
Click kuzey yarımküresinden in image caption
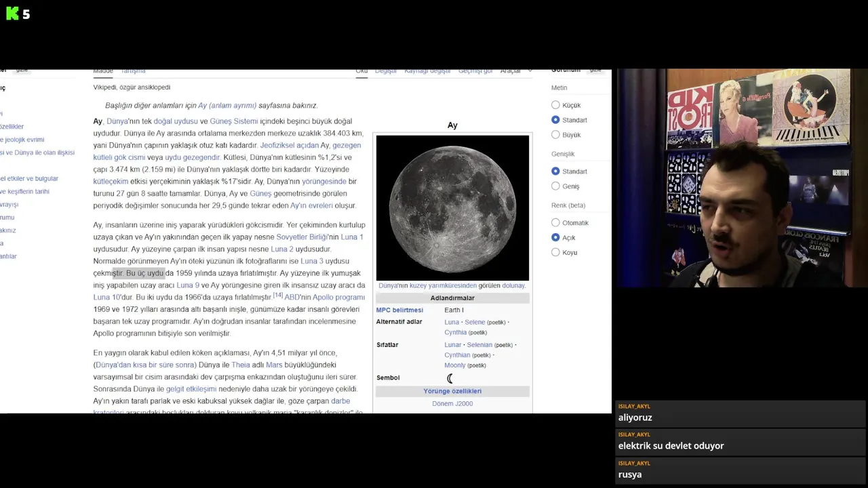point(443,286)
